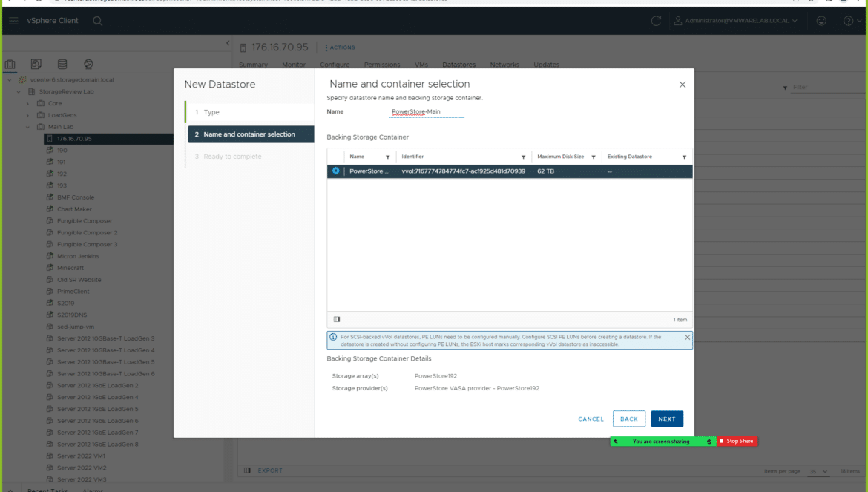Expand the Core cluster node
Image resolution: width=868 pixels, height=492 pixels.
[x=27, y=103]
